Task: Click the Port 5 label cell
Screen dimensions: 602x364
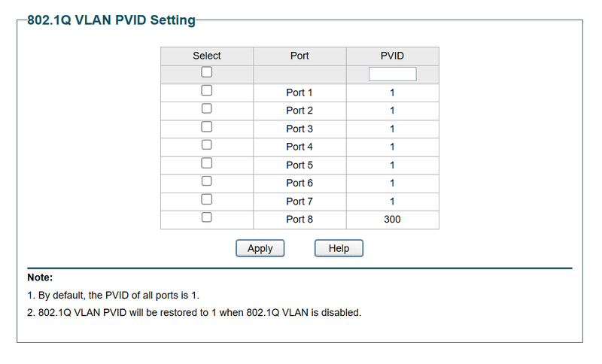Action: tap(299, 165)
